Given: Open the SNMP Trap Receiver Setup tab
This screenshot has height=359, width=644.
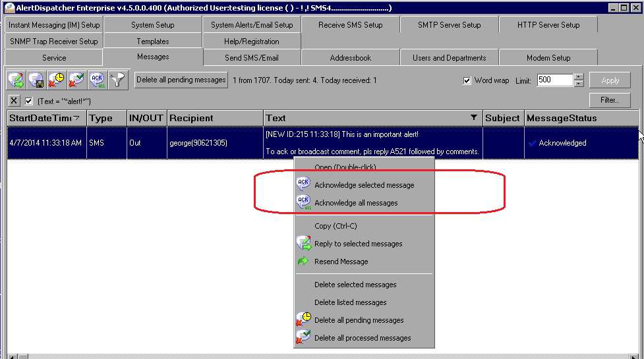Looking at the screenshot, I should pyautogui.click(x=54, y=41).
